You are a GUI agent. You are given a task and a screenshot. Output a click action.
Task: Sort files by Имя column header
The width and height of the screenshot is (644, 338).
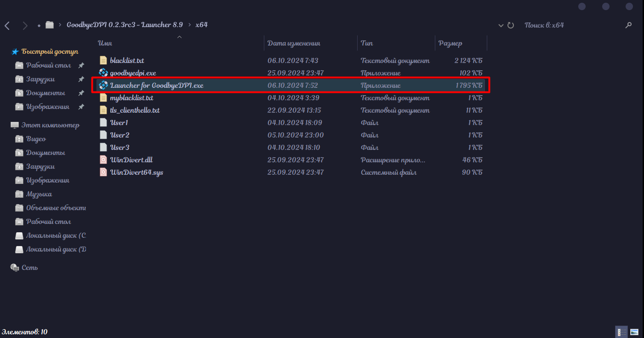coord(105,43)
